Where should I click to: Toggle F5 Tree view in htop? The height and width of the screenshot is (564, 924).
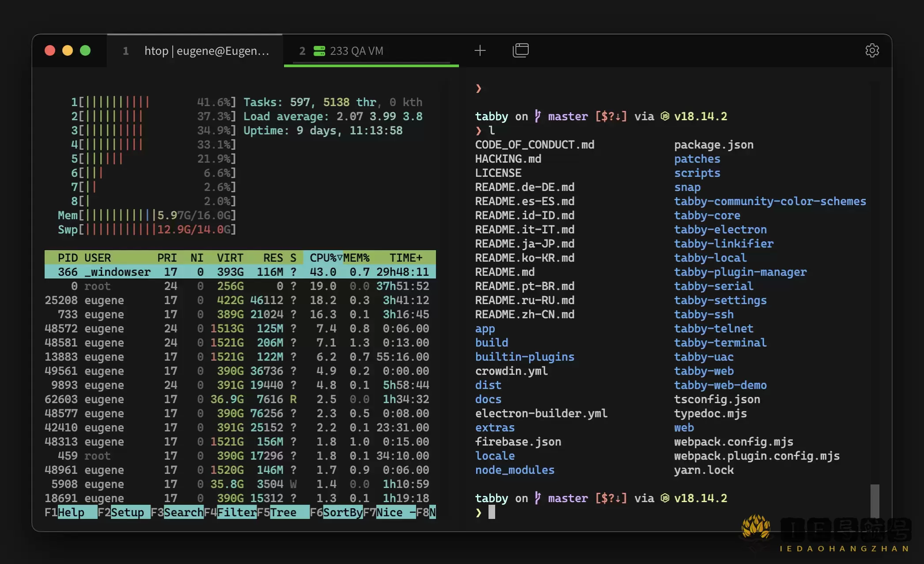click(283, 512)
